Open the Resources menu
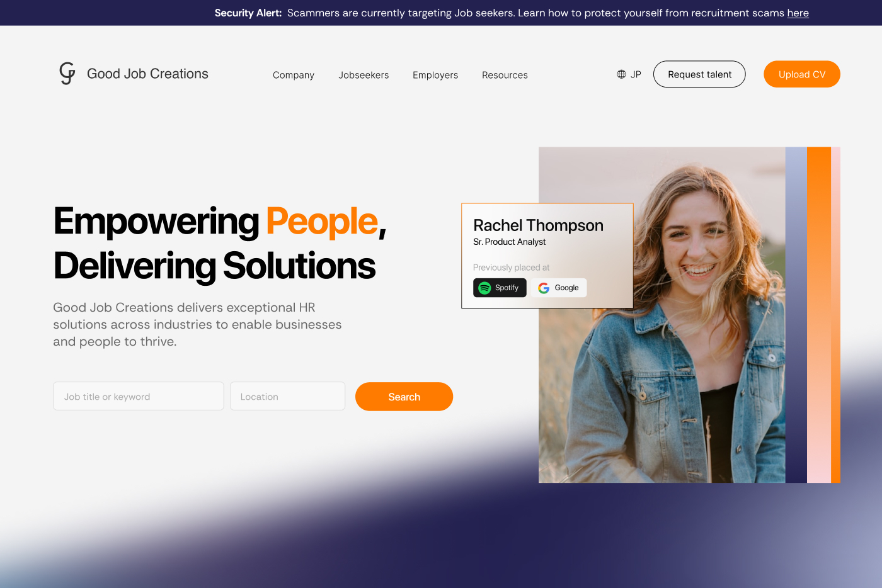Image resolution: width=882 pixels, height=588 pixels. [505, 75]
